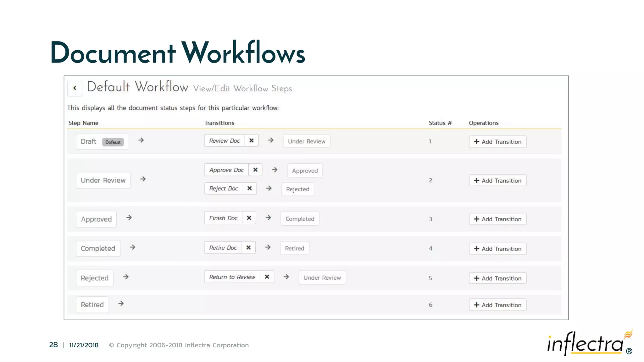Click Retired target of Retire Doc
Image resolution: width=644 pixels, height=362 pixels.
(x=295, y=248)
